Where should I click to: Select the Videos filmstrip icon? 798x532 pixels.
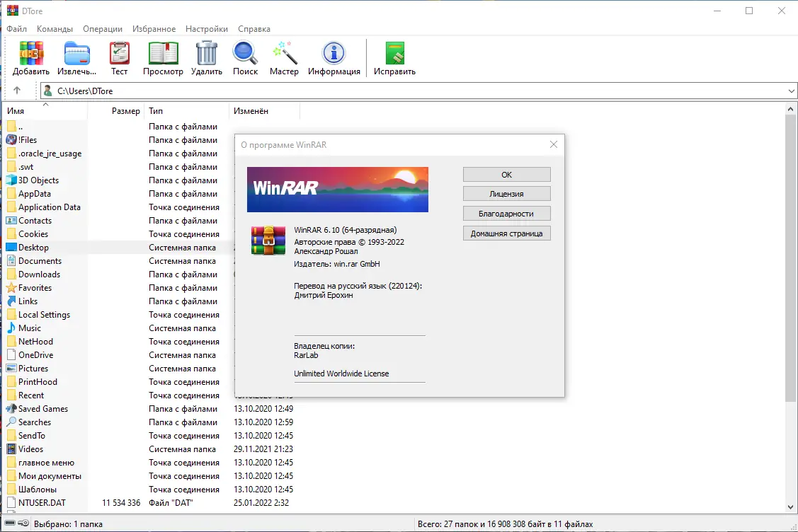(x=11, y=449)
